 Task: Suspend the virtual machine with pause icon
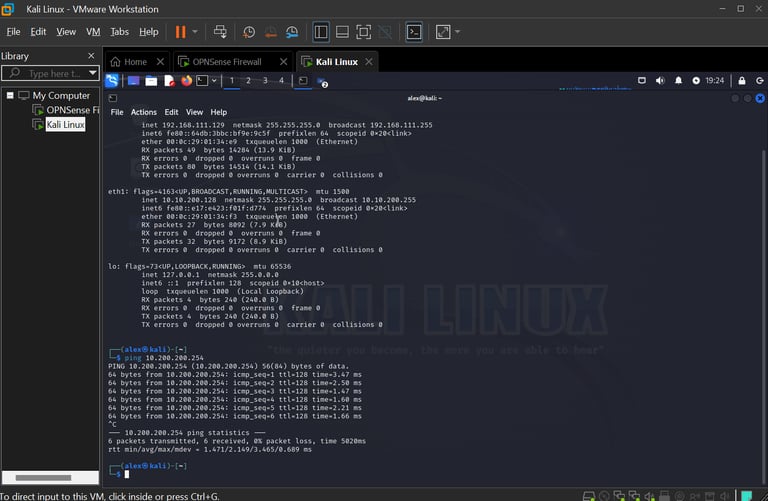pos(180,32)
